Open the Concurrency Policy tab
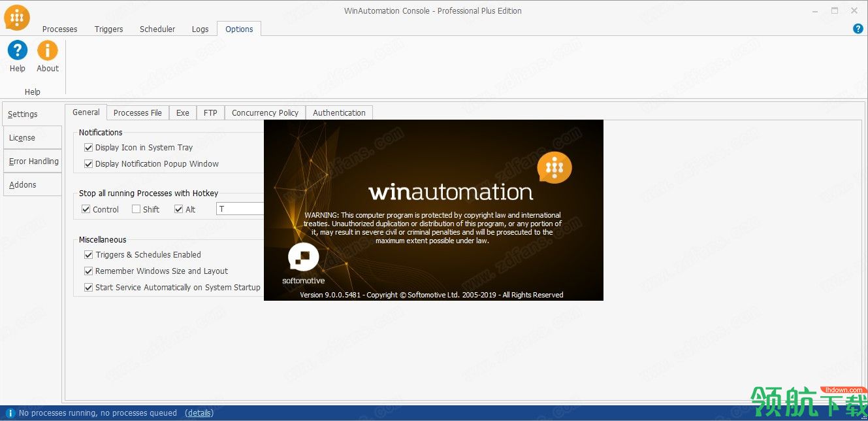This screenshot has width=868, height=421. [265, 113]
